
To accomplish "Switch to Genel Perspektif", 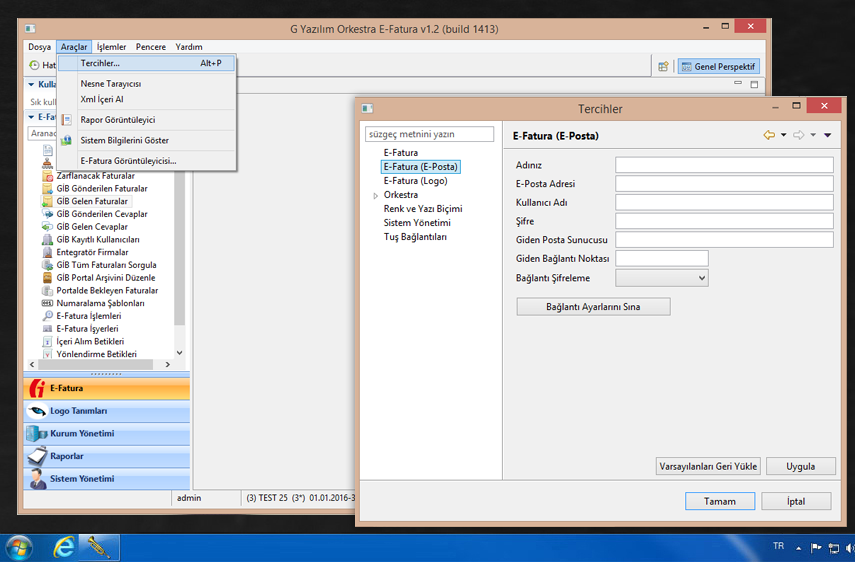I will point(719,67).
